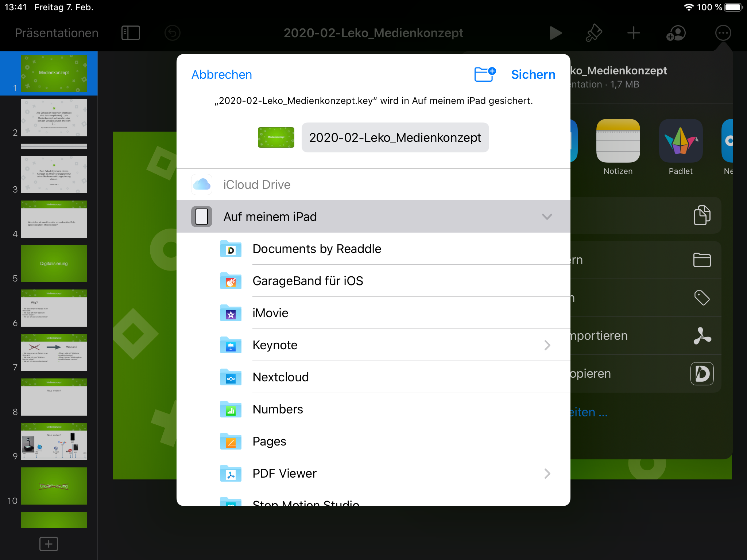
Task: Tap the plus insert icon
Action: pos(634,33)
